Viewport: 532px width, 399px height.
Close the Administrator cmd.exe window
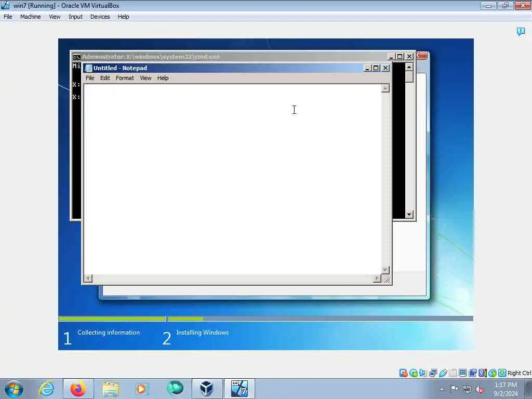pos(409,56)
